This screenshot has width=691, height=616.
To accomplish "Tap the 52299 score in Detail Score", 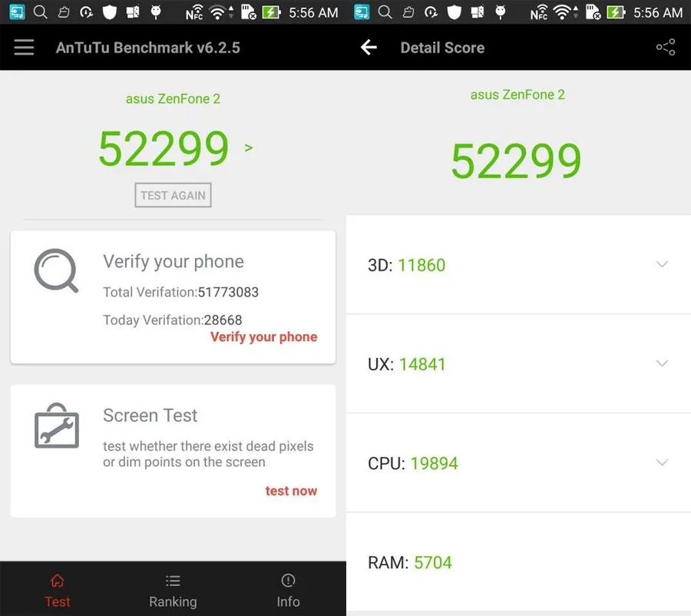I will [x=516, y=161].
